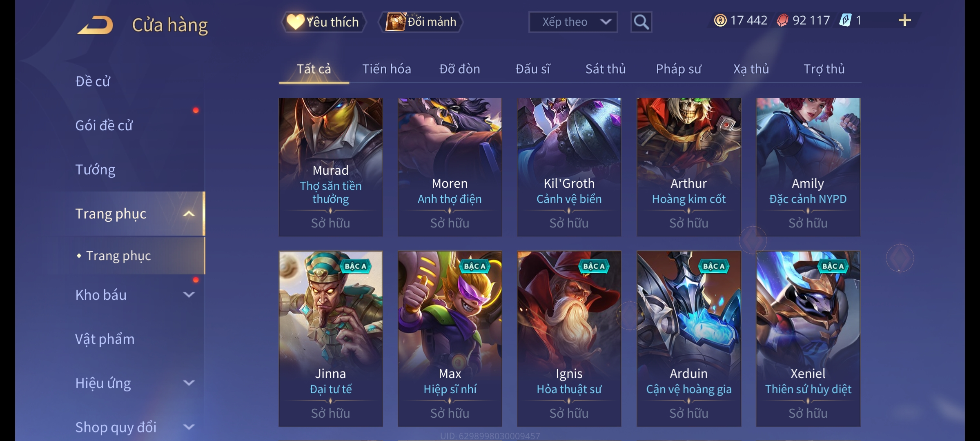980x441 pixels.
Task: Expand the Shop quy đổi section
Action: (x=189, y=427)
